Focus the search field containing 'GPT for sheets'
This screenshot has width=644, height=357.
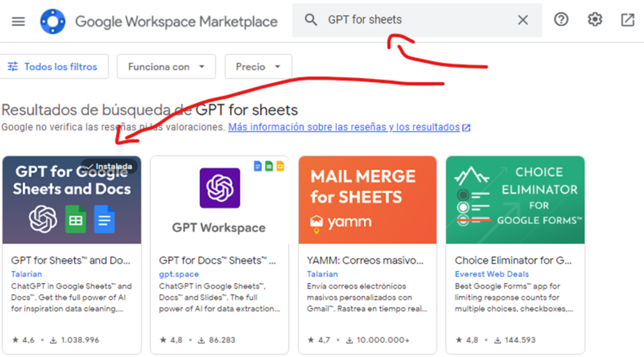coord(417,20)
